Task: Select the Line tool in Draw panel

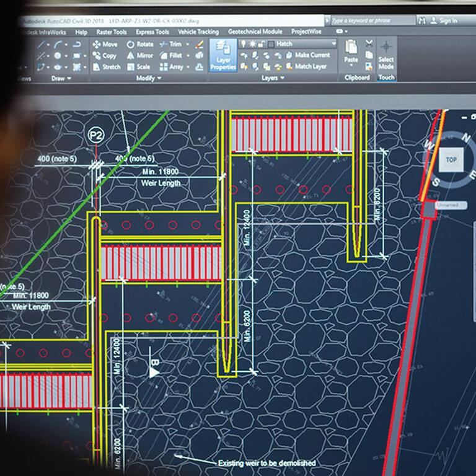Action: coord(41,45)
